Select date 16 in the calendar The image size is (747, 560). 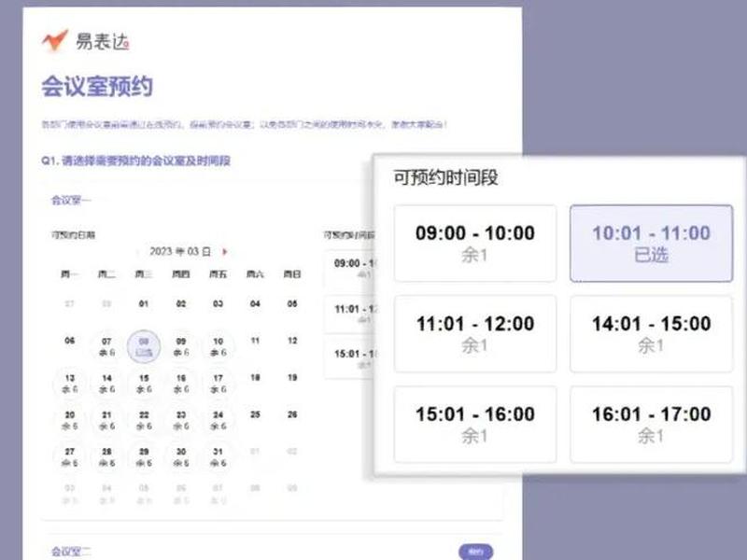[181, 384]
